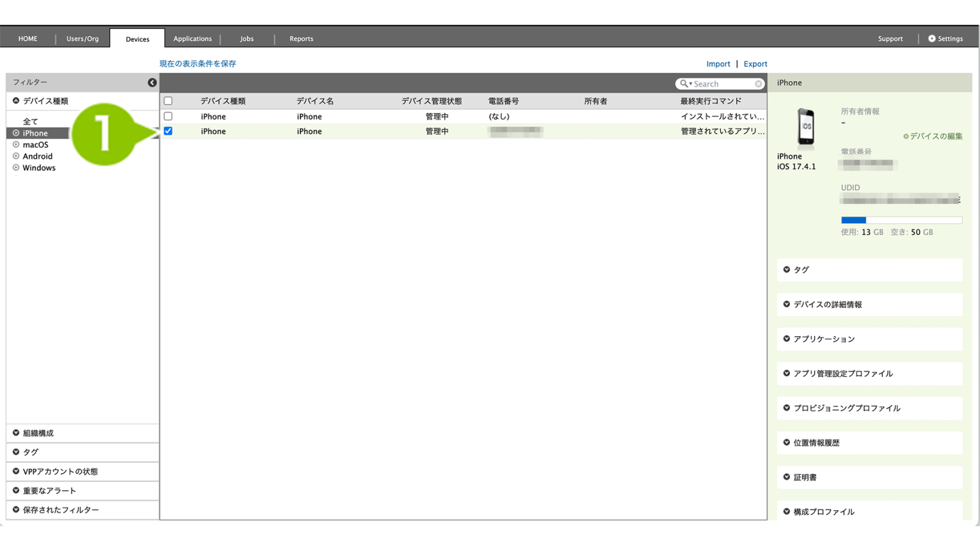The height and width of the screenshot is (551, 980).
Task: Collapse the フィルター sidebar with arrow icon
Action: coord(152,83)
